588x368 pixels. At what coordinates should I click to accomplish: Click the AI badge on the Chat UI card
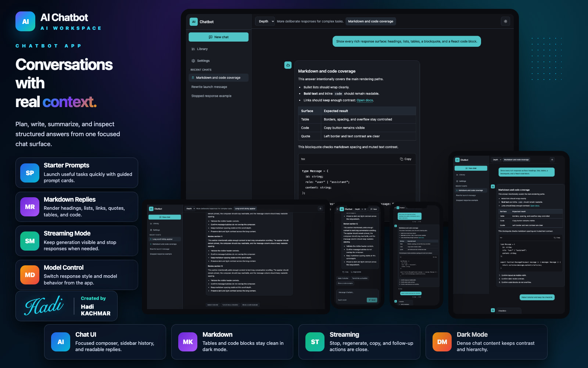point(61,342)
